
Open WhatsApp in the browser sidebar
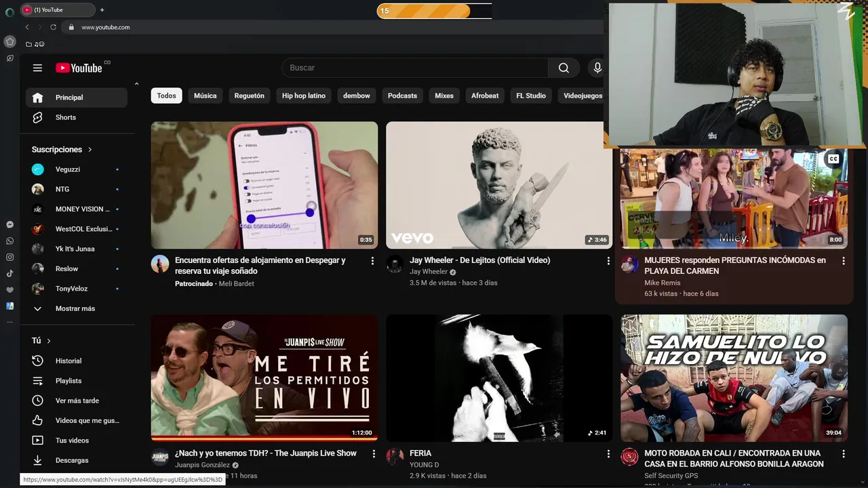click(x=9, y=241)
